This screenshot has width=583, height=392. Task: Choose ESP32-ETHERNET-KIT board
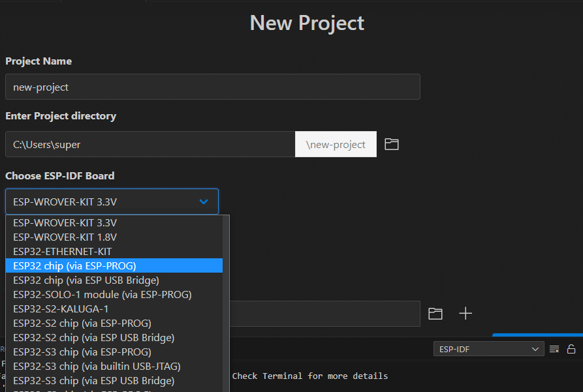point(114,252)
